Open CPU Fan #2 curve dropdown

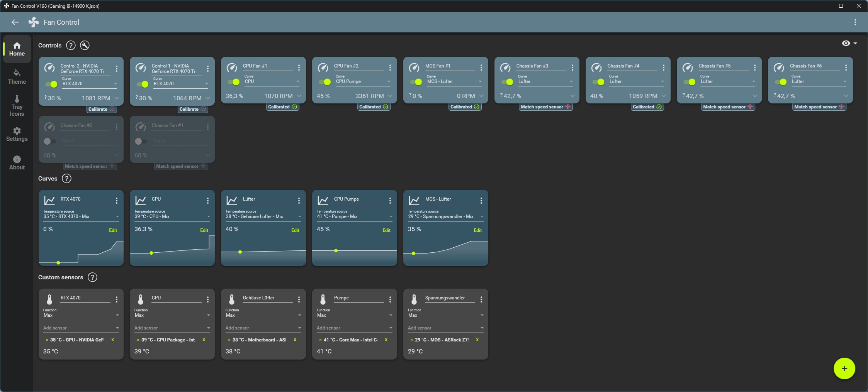[x=363, y=81]
